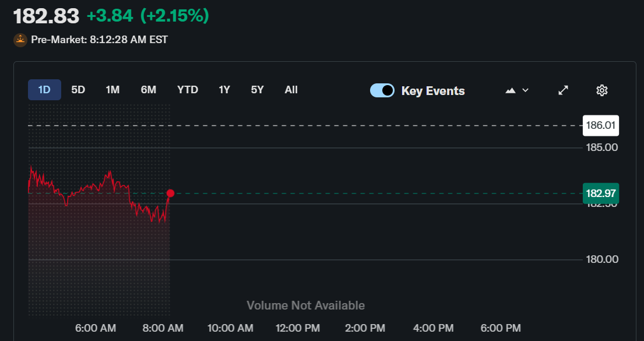Image resolution: width=644 pixels, height=341 pixels.
Task: Open the YTD performance tab
Action: pyautogui.click(x=188, y=90)
